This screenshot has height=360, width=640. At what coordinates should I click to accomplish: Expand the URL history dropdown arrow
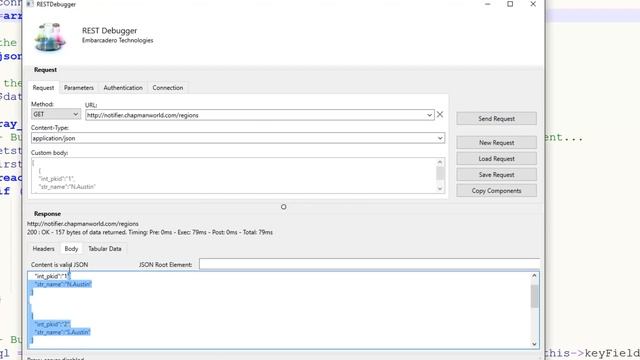click(x=429, y=115)
